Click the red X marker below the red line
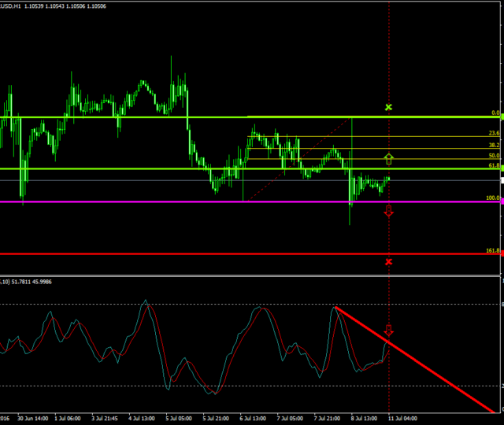The height and width of the screenshot is (425, 504). pyautogui.click(x=388, y=261)
